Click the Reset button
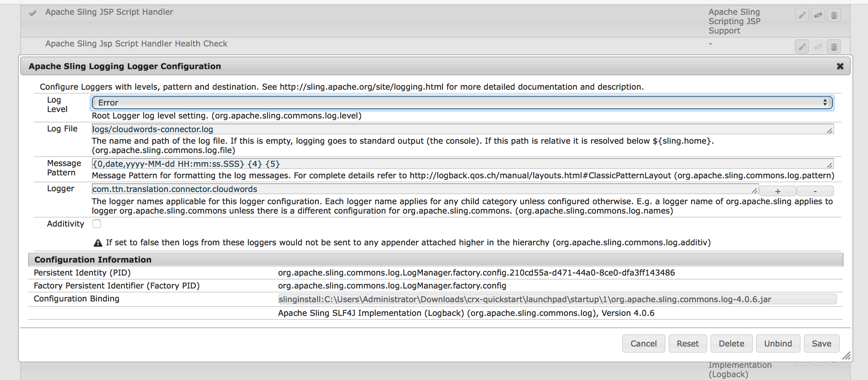 (687, 344)
